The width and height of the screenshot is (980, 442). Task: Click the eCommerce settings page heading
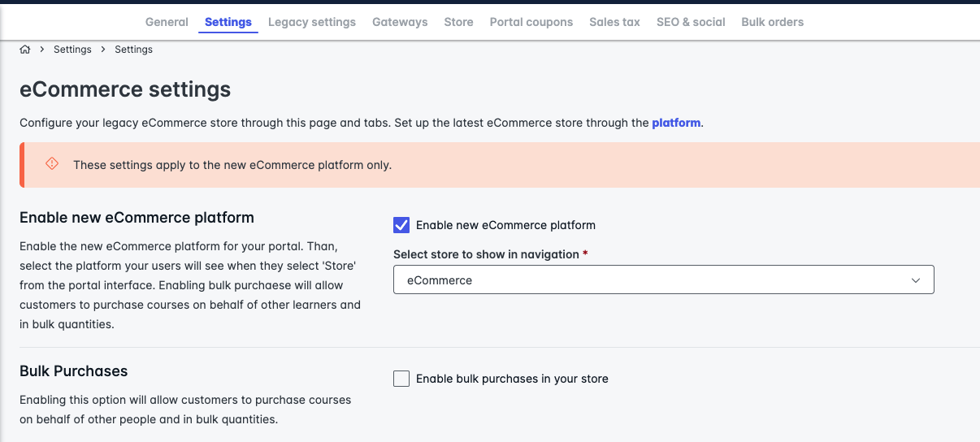[x=125, y=89]
